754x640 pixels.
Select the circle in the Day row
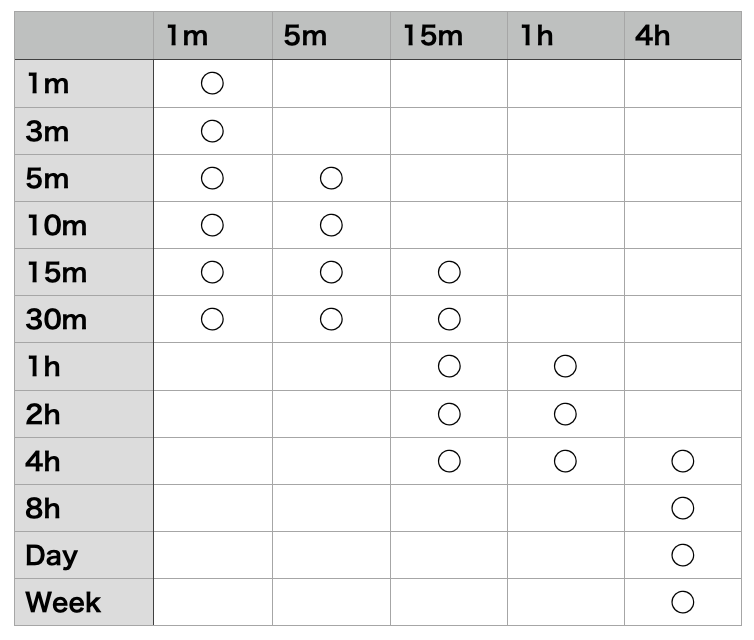point(683,555)
